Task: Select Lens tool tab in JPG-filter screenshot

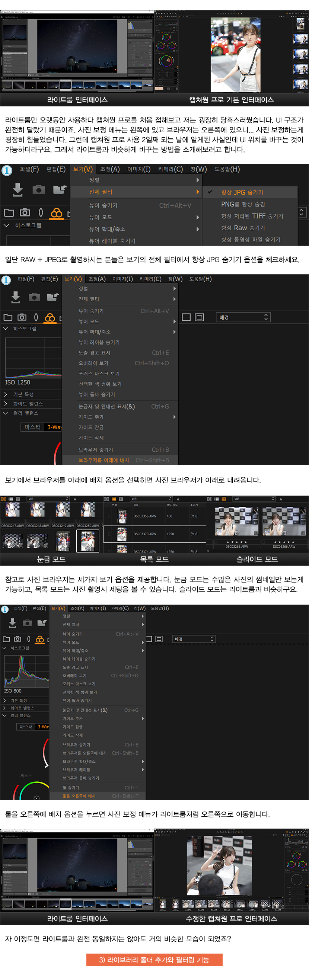Action: click(41, 213)
